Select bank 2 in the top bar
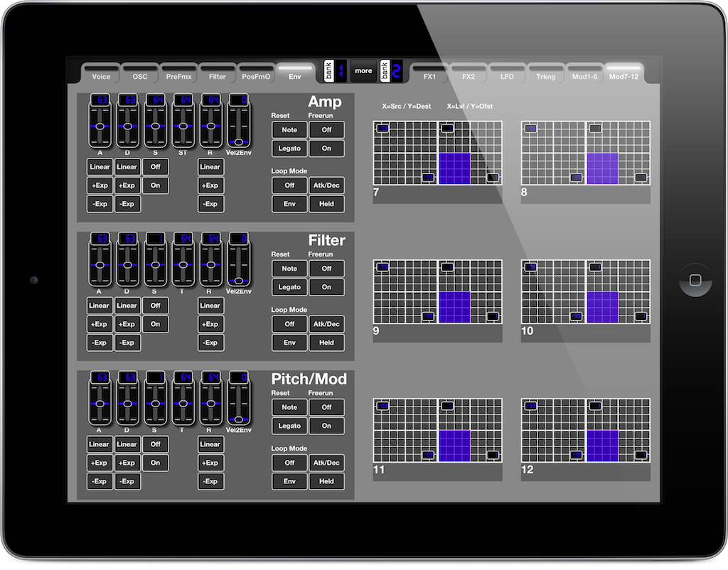The width and height of the screenshot is (728, 570). click(x=392, y=70)
